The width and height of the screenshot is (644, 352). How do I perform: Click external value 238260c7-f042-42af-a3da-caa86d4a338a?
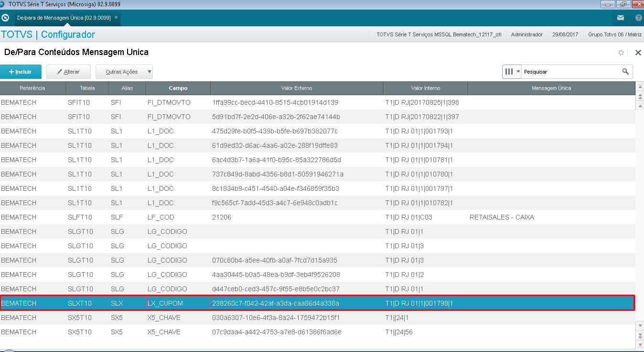(x=276, y=303)
